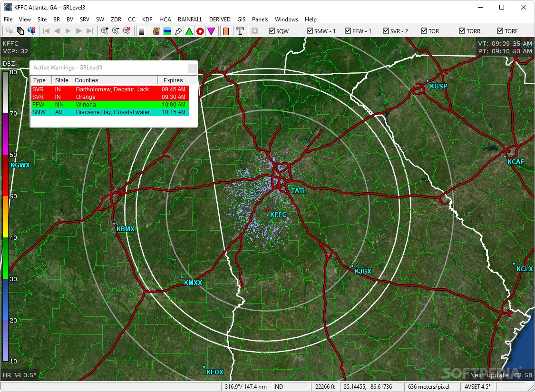Uncheck the TORE checkbox
This screenshot has width=535, height=392.
coord(500,31)
